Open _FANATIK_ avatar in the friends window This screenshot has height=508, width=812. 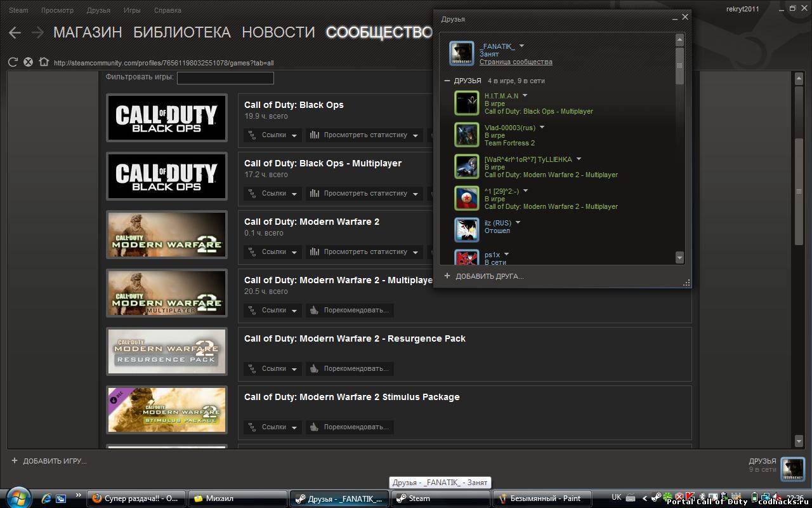point(462,53)
